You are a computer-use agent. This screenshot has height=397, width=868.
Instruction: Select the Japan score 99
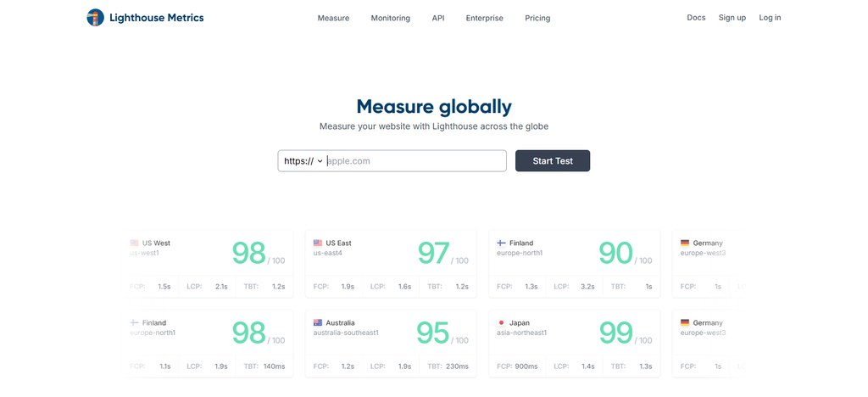pyautogui.click(x=615, y=333)
